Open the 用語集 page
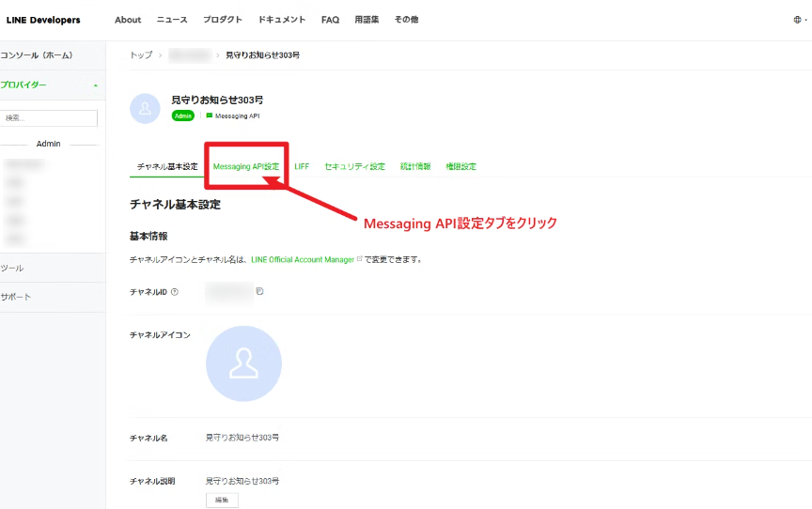The height and width of the screenshot is (509, 812). coord(367,20)
